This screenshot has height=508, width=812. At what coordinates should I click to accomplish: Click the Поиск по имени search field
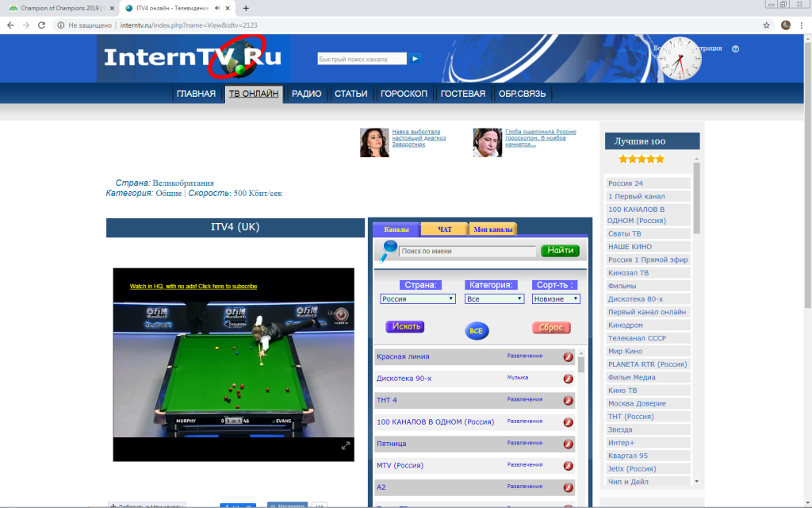tap(467, 251)
